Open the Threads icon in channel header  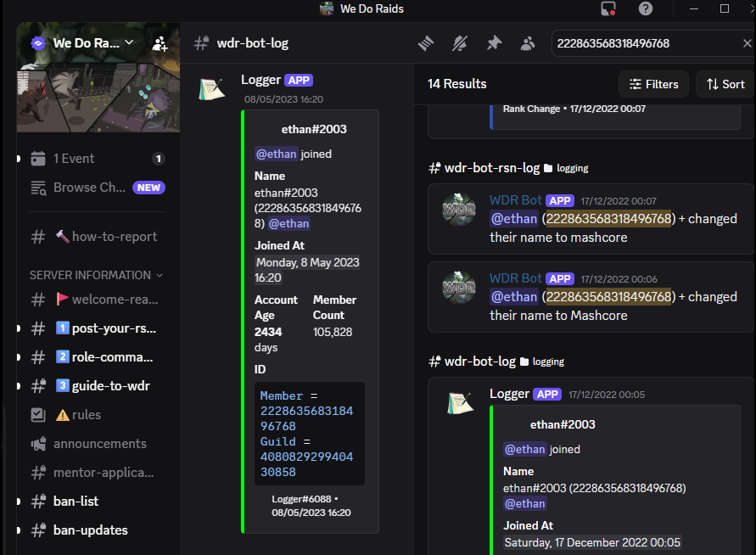(x=426, y=43)
